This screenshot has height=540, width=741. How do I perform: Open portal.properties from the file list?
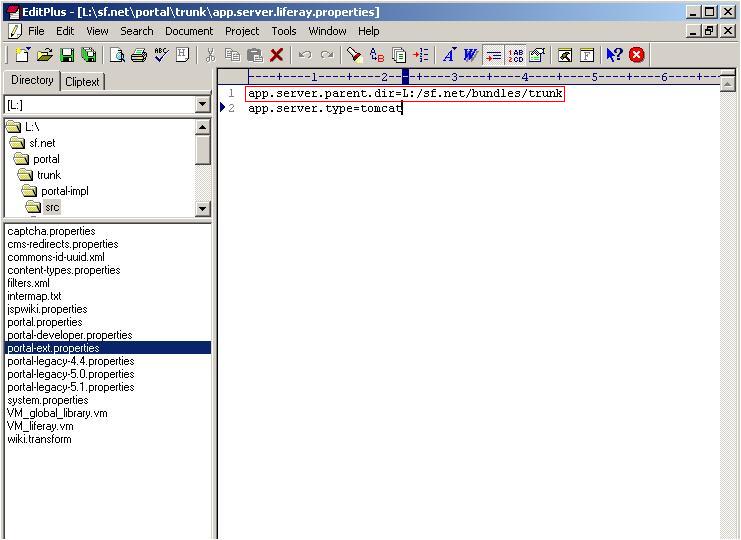coord(45,322)
